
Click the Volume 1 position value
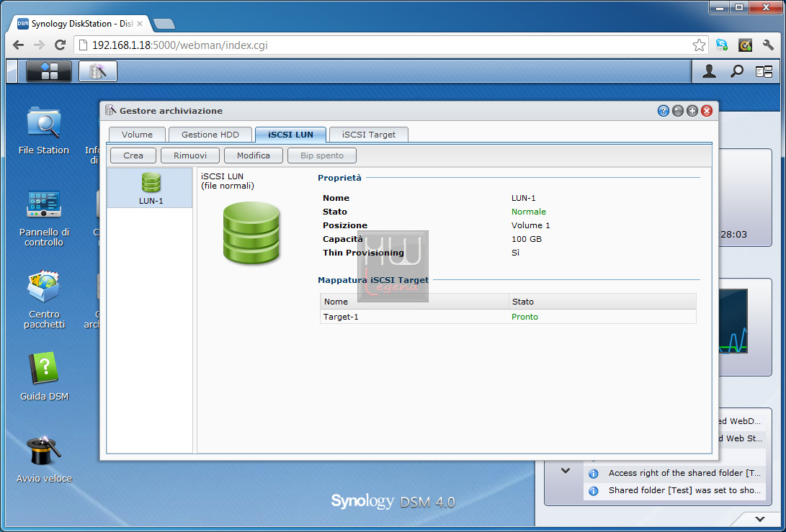(x=530, y=225)
